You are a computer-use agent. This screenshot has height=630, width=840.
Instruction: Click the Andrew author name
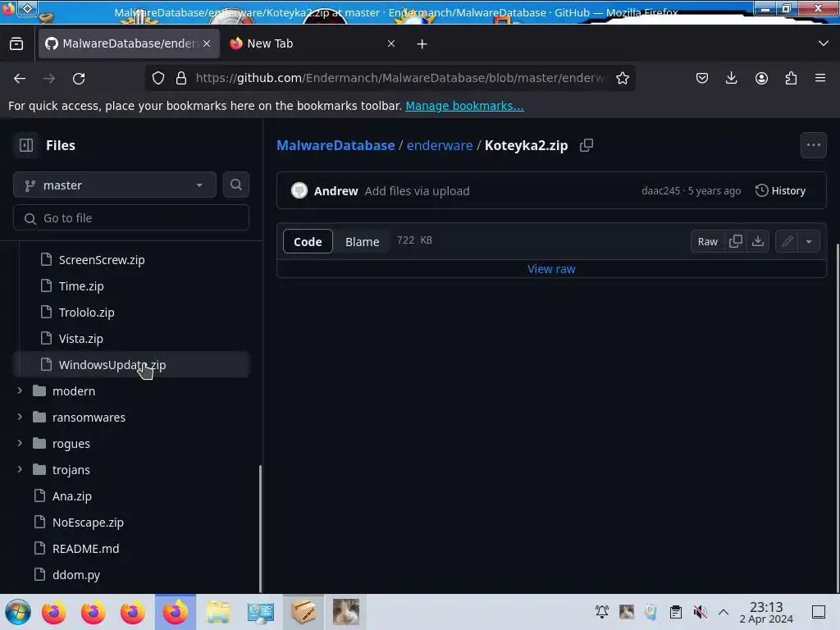[x=336, y=190]
